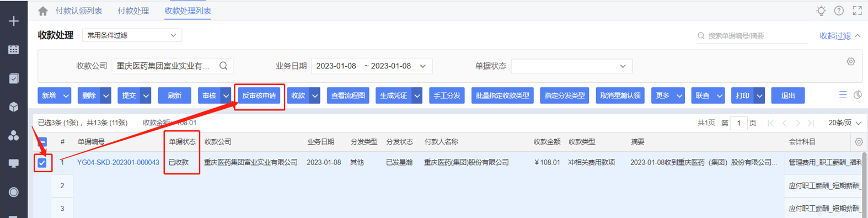Click the page number input box
Viewport: 868px width, 218px height.
(739, 123)
